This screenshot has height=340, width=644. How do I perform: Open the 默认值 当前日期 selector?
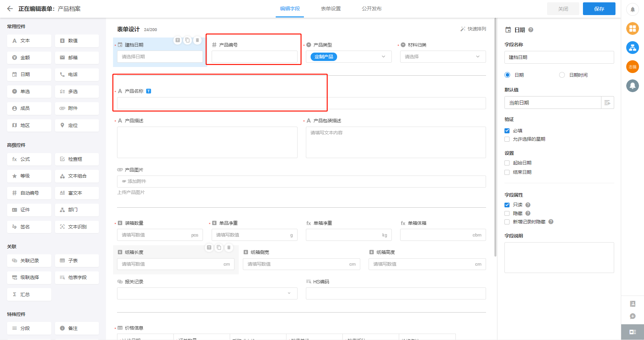553,103
